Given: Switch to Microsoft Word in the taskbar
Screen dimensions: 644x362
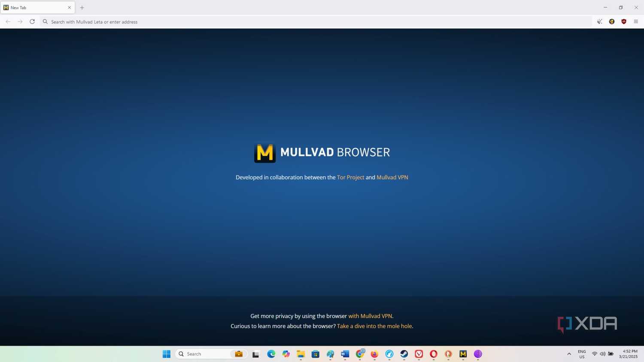Looking at the screenshot, I should 345,354.
